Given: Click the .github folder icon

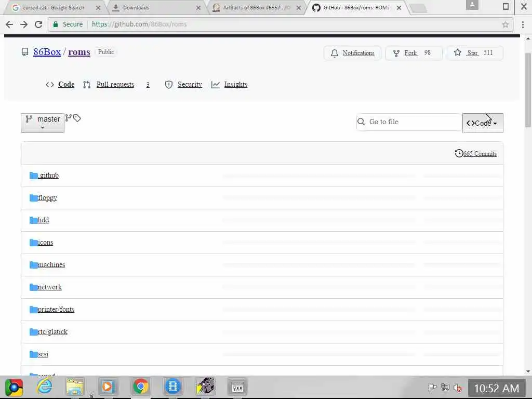Looking at the screenshot, I should point(34,176).
